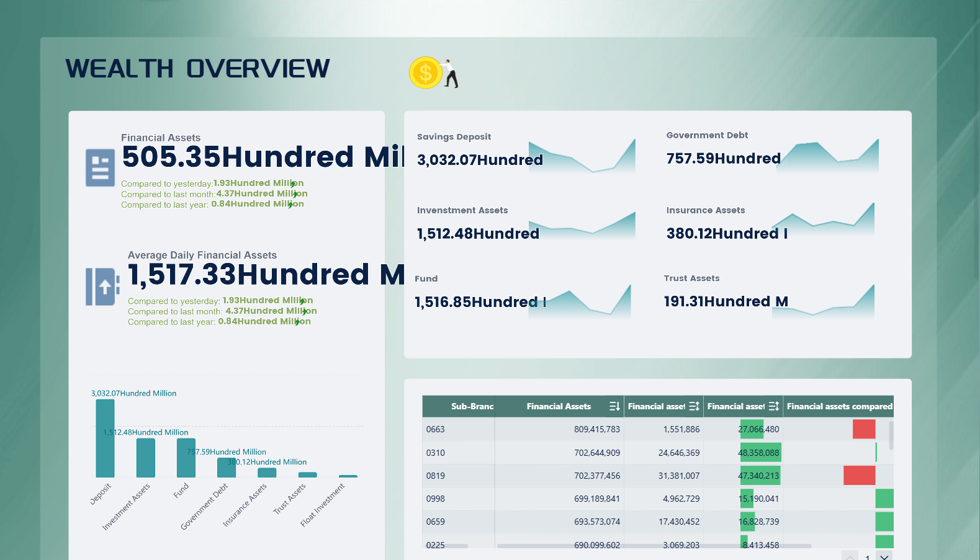Viewport: 980px width, 560px height.
Task: Click the horizontal scrollbar under the data columns
Action: [654, 546]
